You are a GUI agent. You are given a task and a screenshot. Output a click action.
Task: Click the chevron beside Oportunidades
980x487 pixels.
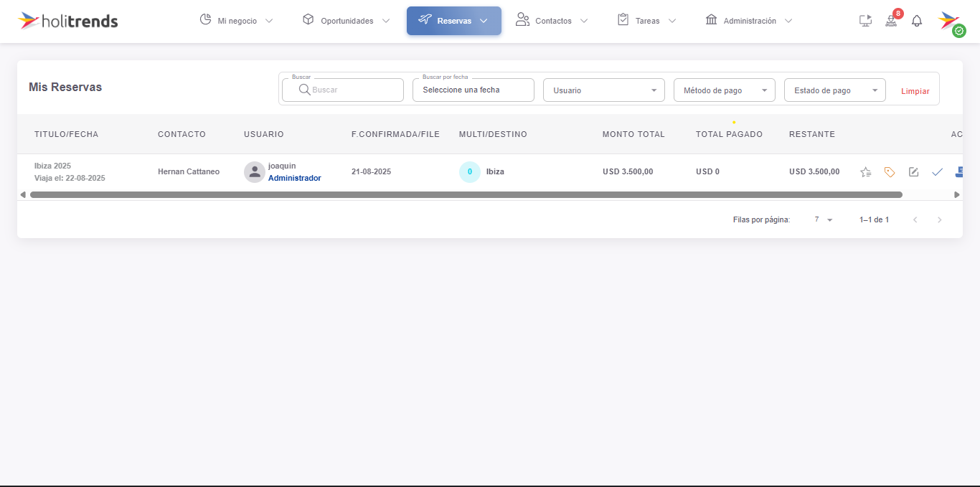pos(386,21)
